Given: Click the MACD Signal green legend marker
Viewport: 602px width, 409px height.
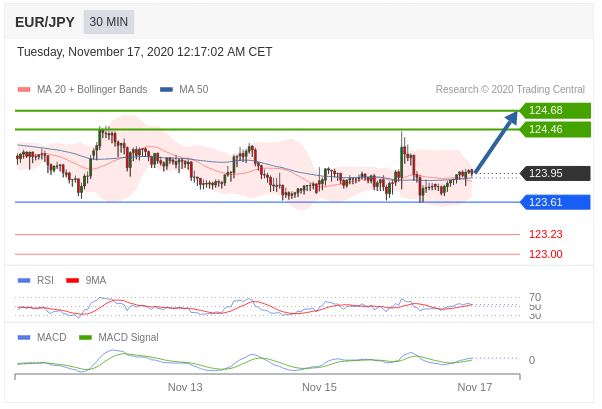Looking at the screenshot, I should pos(85,338).
